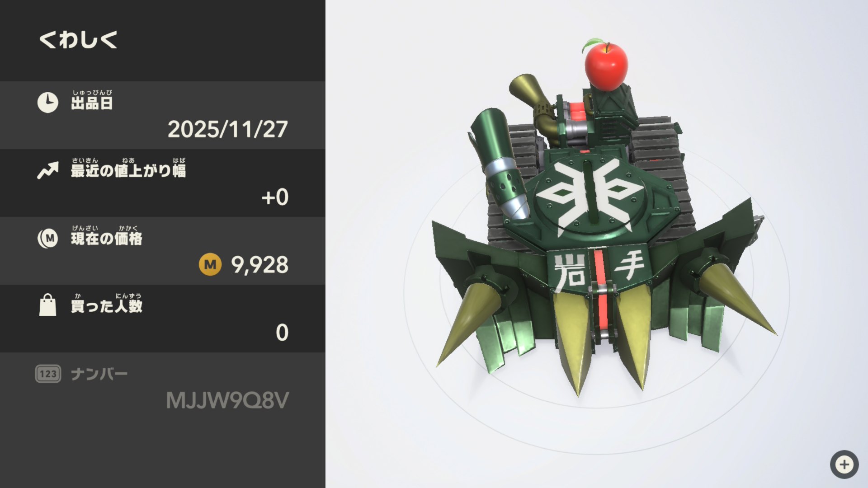Select the 最近の値上がり幅 row
The height and width of the screenshot is (488, 868).
point(163,183)
